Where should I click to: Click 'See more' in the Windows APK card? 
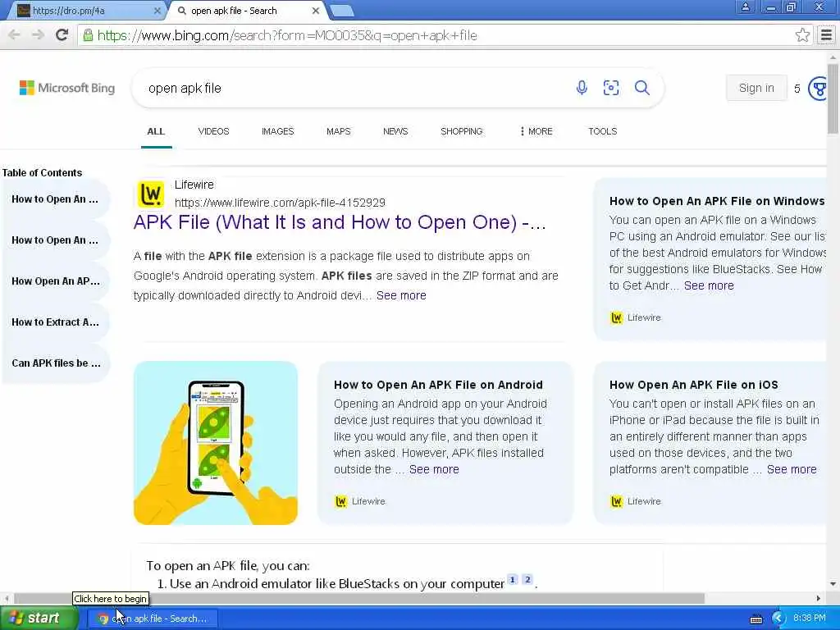[709, 285]
